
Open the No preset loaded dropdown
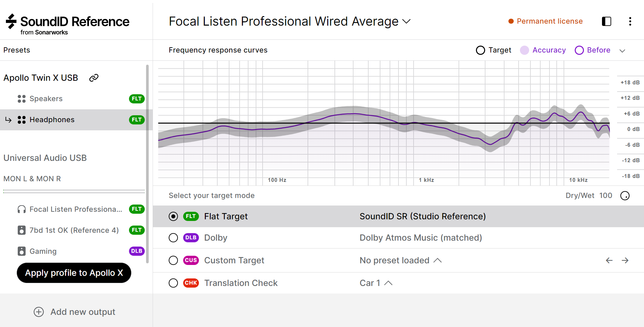(401, 260)
